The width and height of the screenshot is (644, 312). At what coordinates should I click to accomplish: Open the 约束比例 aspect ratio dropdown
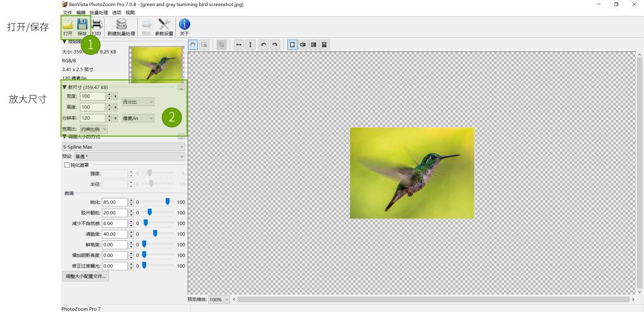point(94,129)
